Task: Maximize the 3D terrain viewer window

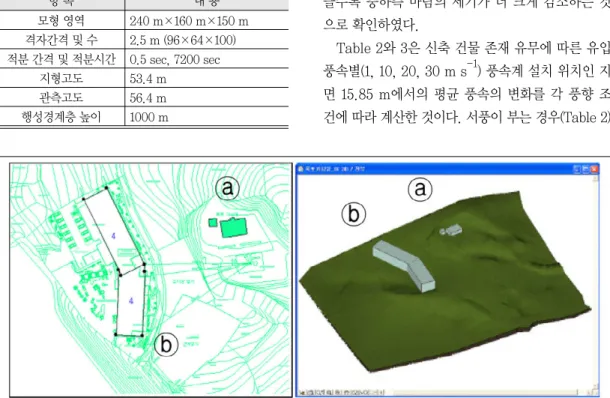Action: click(x=585, y=169)
